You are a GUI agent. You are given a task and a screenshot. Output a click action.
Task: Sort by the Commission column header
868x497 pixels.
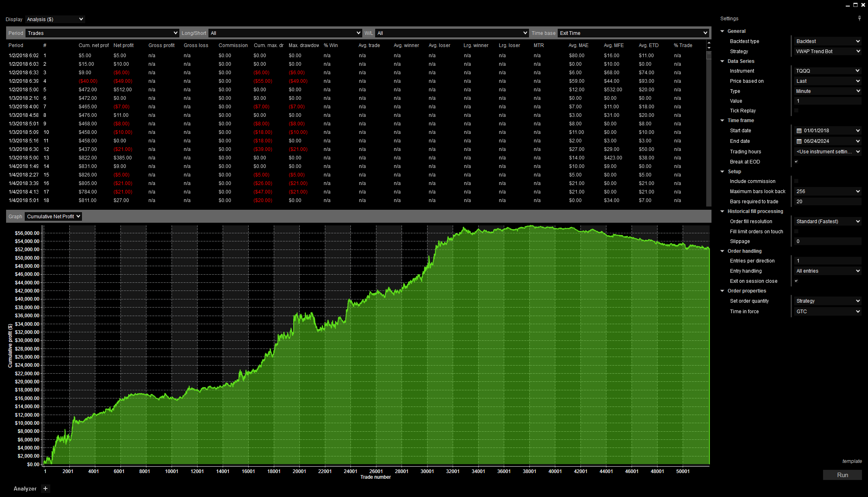(233, 45)
